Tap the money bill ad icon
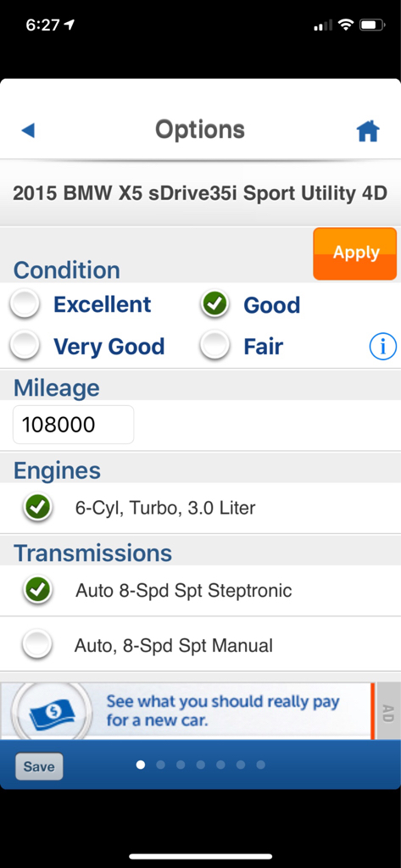The width and height of the screenshot is (401, 868). (x=51, y=710)
